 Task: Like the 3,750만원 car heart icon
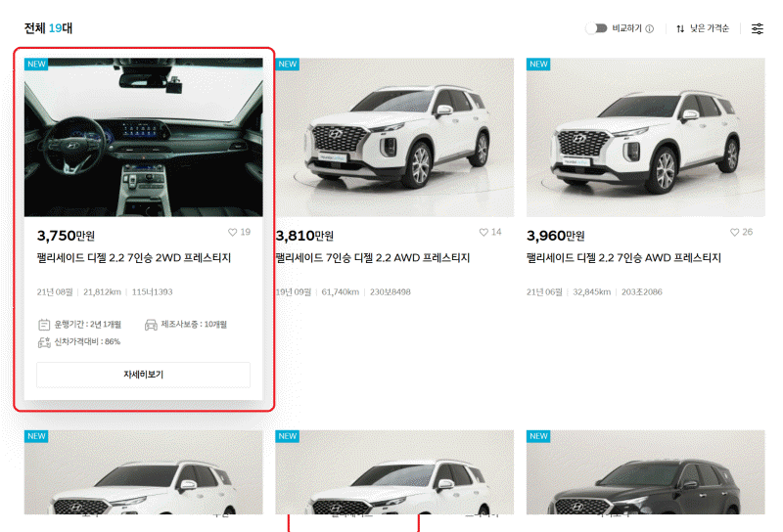233,232
